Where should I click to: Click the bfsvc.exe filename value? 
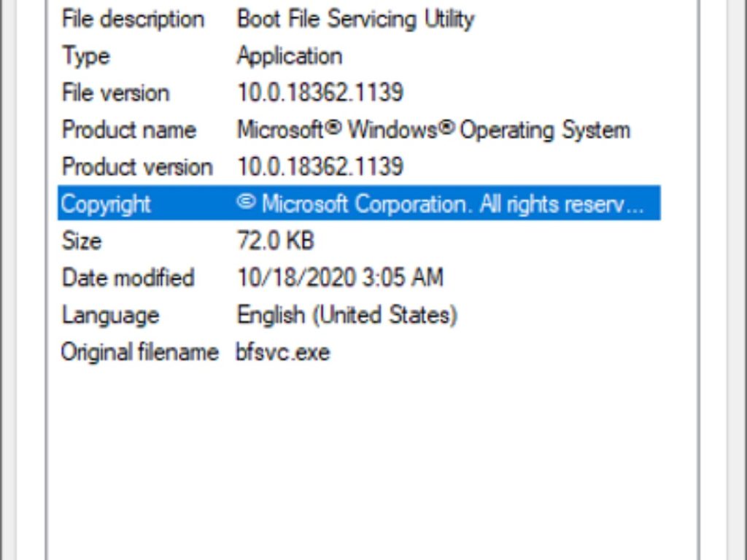282,352
